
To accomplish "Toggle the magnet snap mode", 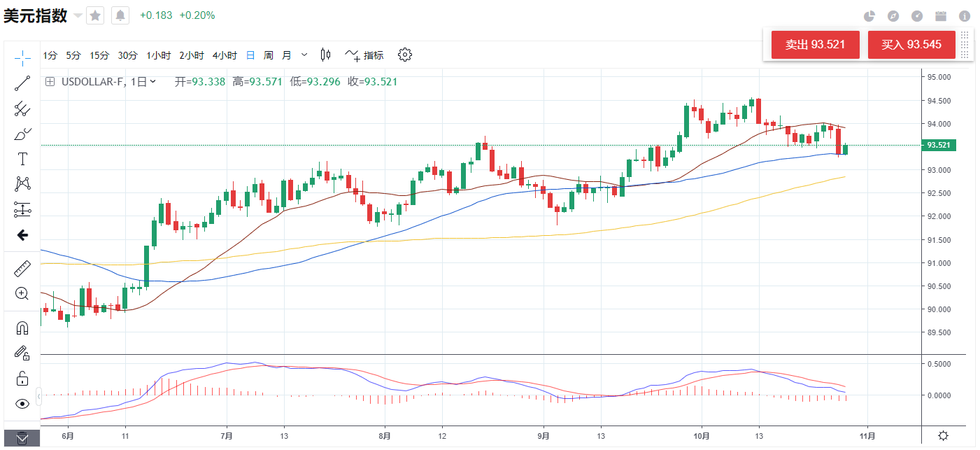I will 22,328.
